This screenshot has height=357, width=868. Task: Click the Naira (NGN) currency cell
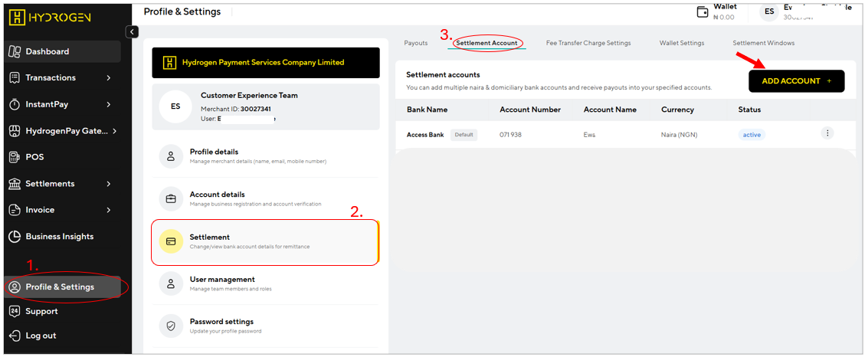coord(679,135)
